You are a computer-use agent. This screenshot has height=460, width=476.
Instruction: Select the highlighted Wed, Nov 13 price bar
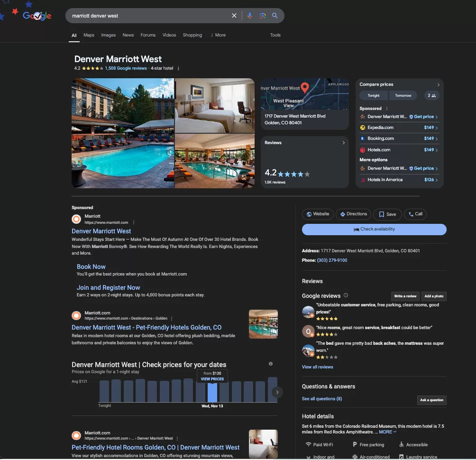212,393
